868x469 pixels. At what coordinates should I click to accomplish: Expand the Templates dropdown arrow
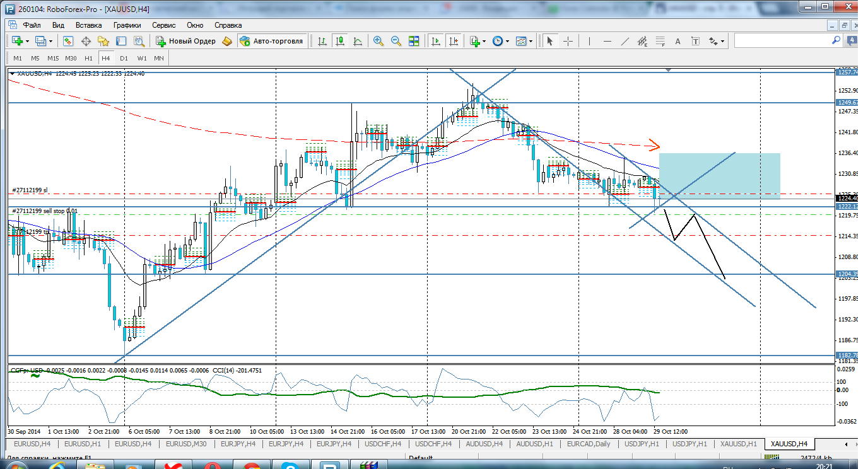pyautogui.click(x=531, y=41)
